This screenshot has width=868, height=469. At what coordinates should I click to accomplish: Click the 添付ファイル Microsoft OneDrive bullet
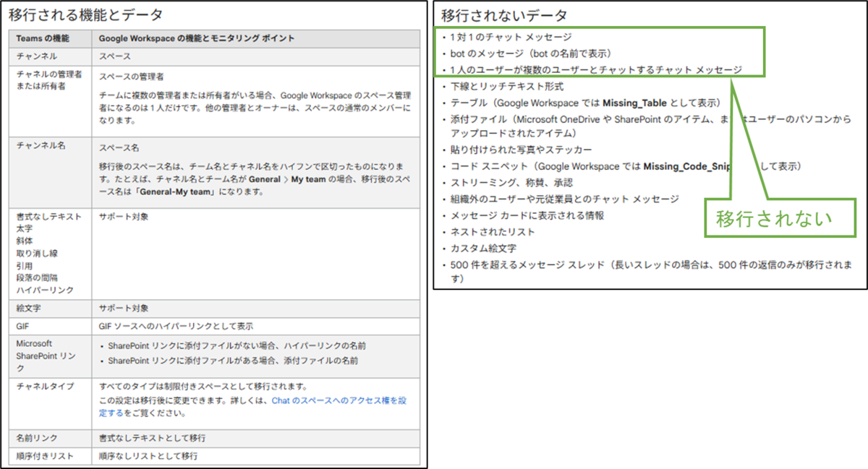(x=650, y=126)
